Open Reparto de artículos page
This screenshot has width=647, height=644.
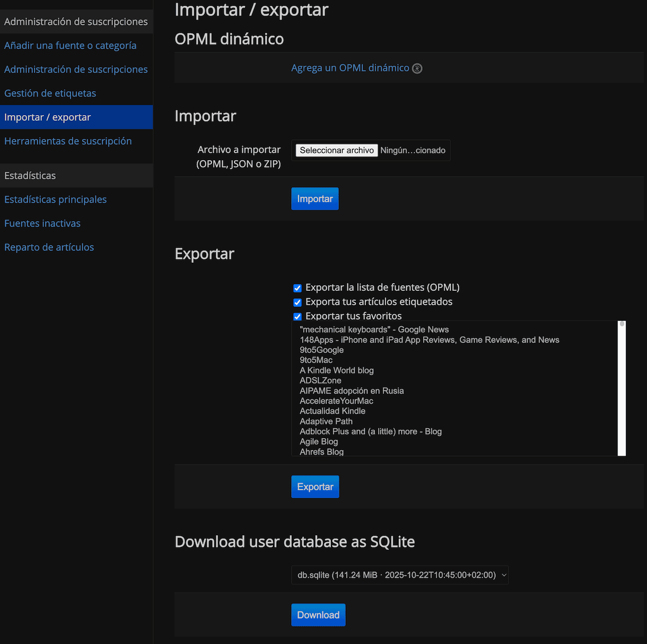pyautogui.click(x=49, y=247)
